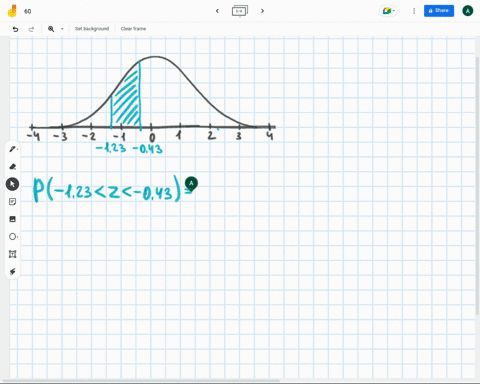480x384 pixels.
Task: Click the collaborator A cursor marker
Action: [191, 184]
